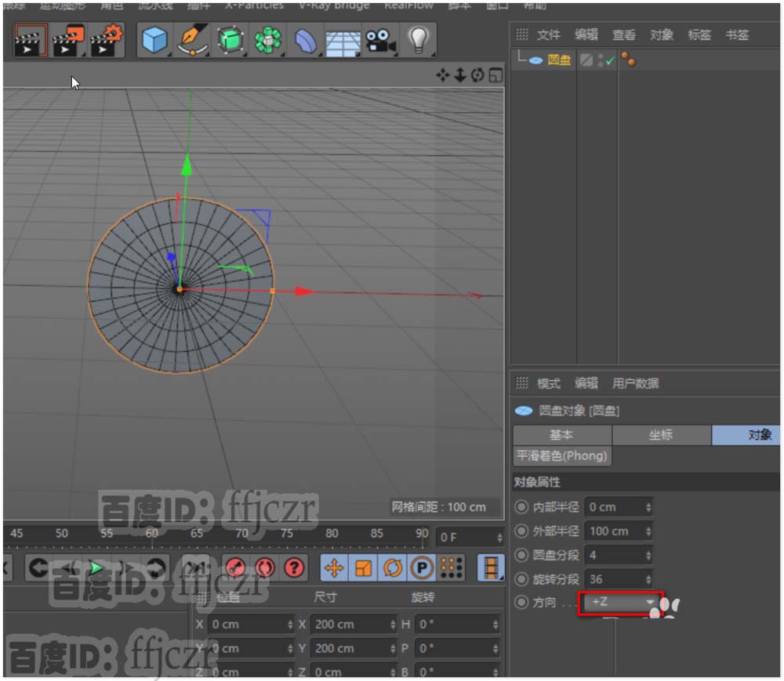This screenshot has height=681, width=784.
Task: Toggle animation circle beside 圆盘分段
Action: tap(521, 555)
